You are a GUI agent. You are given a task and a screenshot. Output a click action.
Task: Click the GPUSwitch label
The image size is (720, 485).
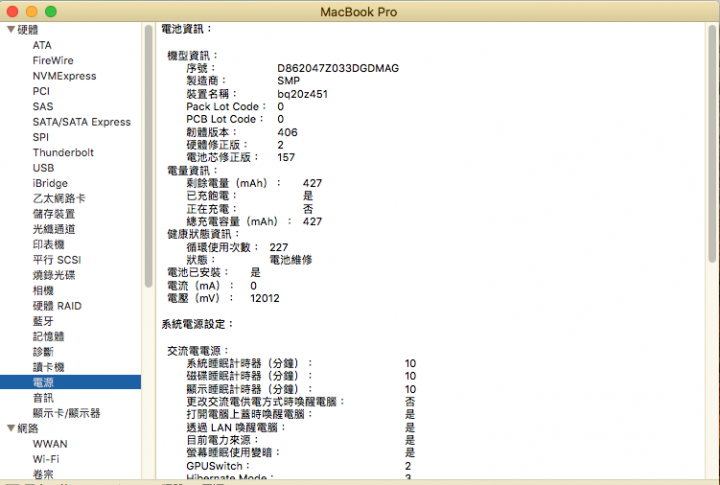point(218,466)
